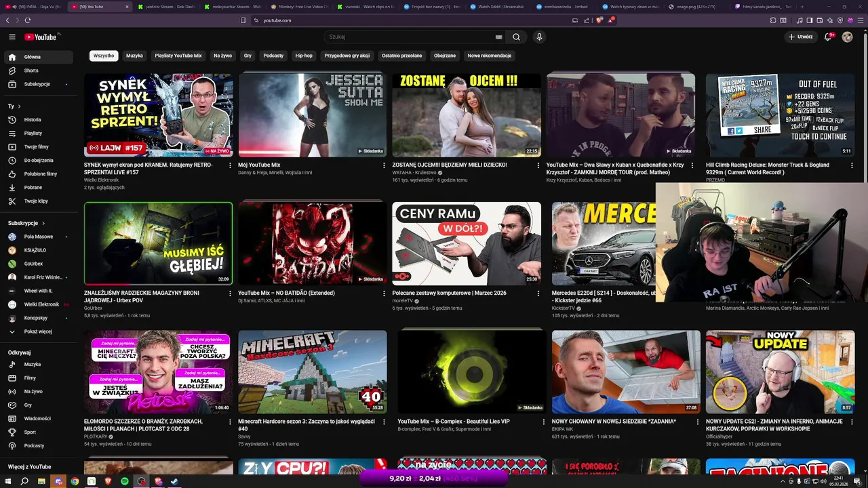Open the Brave Shields icon in address bar
Image resolution: width=868 pixels, height=488 pixels.
[599, 20]
